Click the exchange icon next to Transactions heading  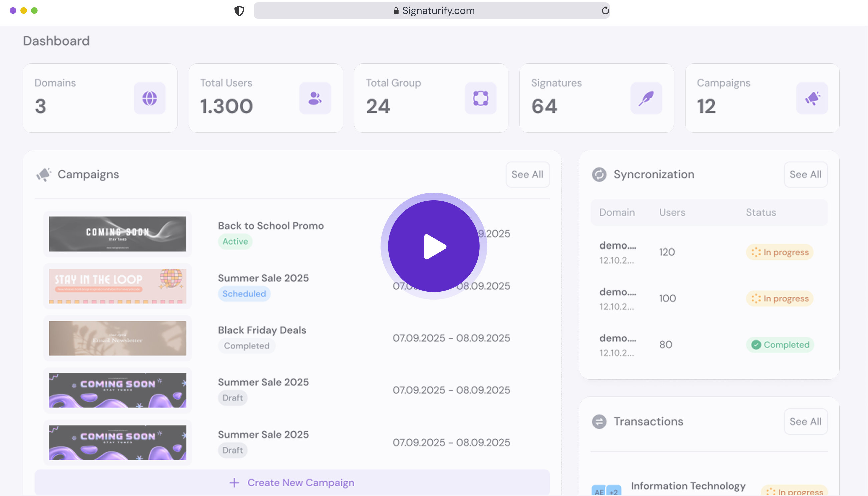coord(600,422)
